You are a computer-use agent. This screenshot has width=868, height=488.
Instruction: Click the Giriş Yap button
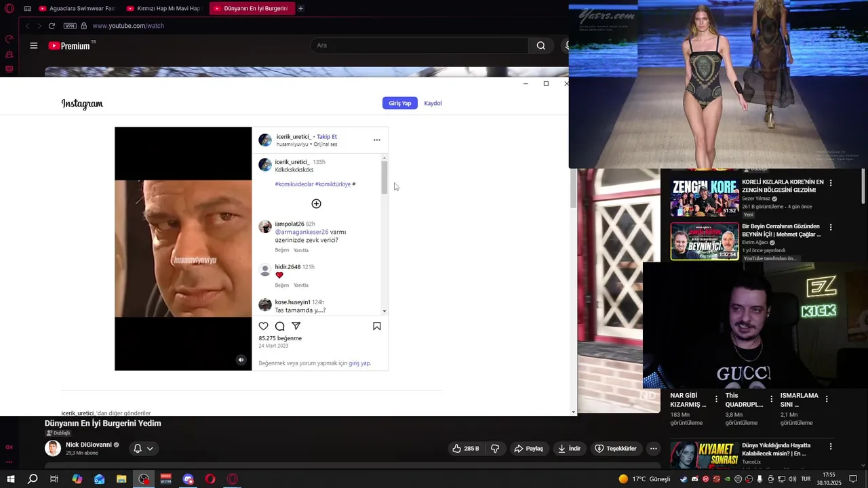pos(400,103)
